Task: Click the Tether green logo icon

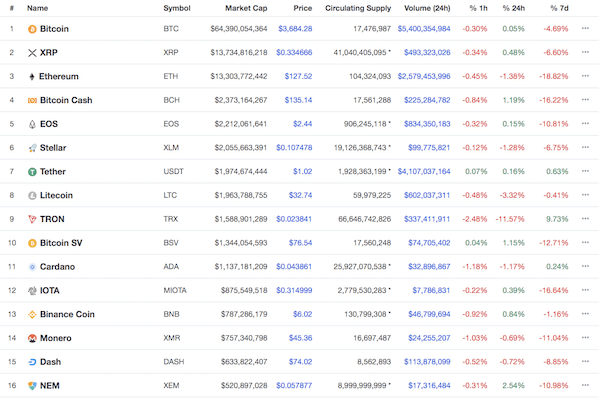Action: 32,172
